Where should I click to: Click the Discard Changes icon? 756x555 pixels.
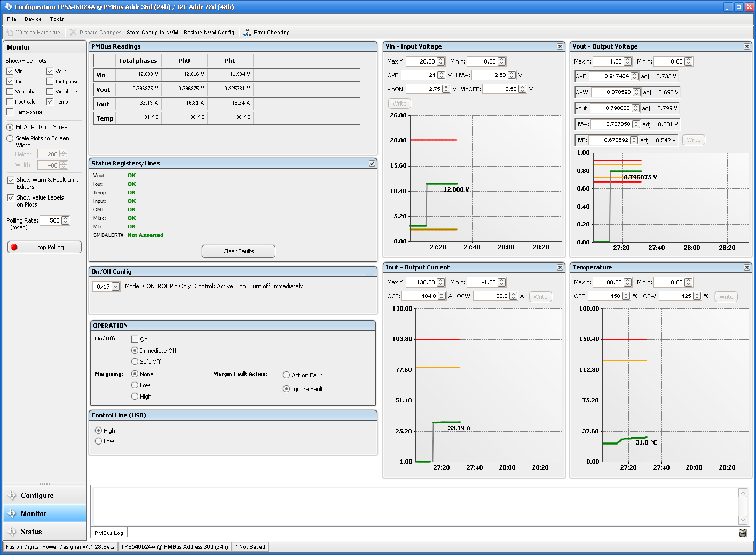(x=73, y=33)
